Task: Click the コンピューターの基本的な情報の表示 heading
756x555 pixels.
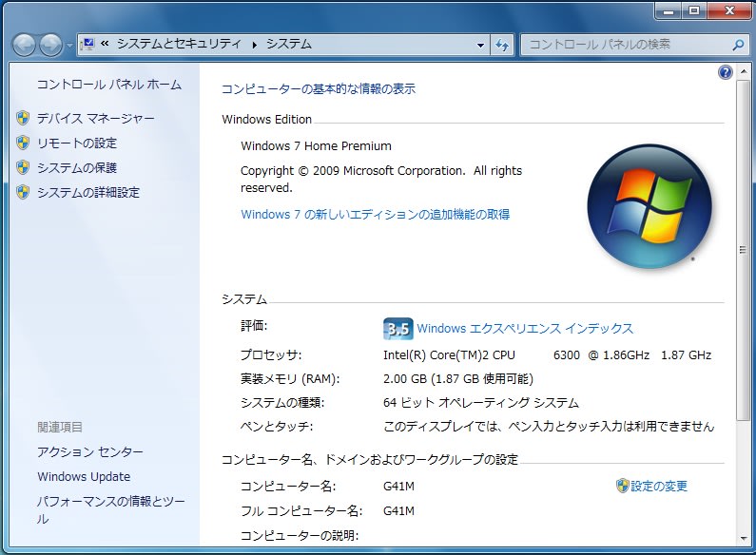Action: [x=319, y=89]
